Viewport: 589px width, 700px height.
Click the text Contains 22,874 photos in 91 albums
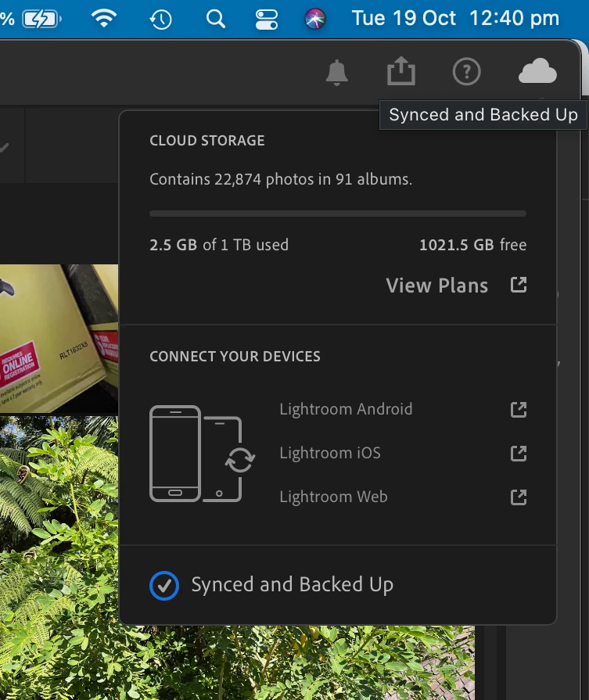(x=281, y=179)
